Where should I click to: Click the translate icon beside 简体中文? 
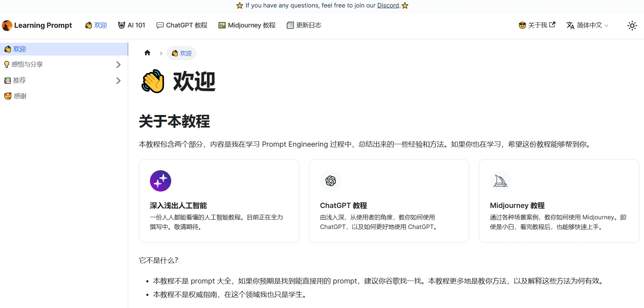coord(570,25)
